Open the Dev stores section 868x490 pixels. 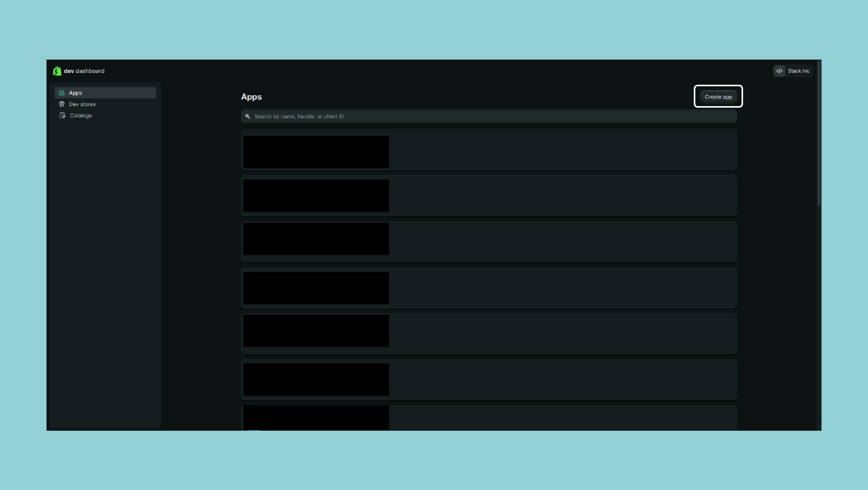(82, 104)
